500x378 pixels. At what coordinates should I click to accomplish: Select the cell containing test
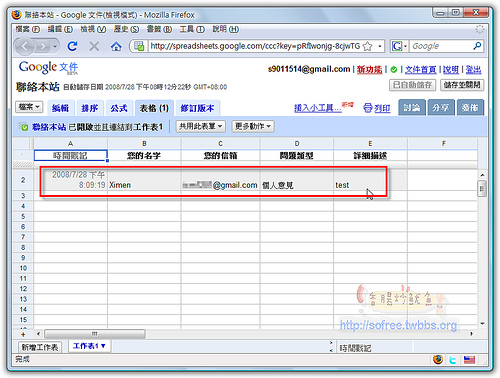pos(370,180)
